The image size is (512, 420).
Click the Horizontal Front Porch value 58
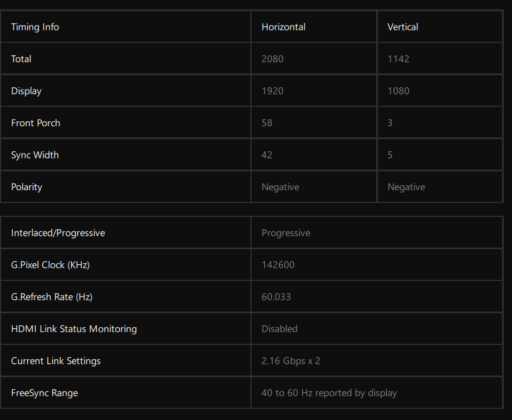tap(267, 123)
